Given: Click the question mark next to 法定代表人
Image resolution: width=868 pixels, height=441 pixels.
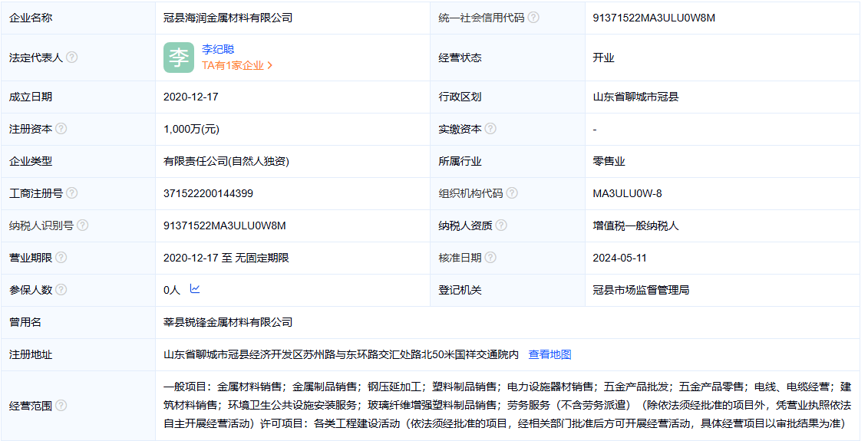Looking at the screenshot, I should 72,58.
